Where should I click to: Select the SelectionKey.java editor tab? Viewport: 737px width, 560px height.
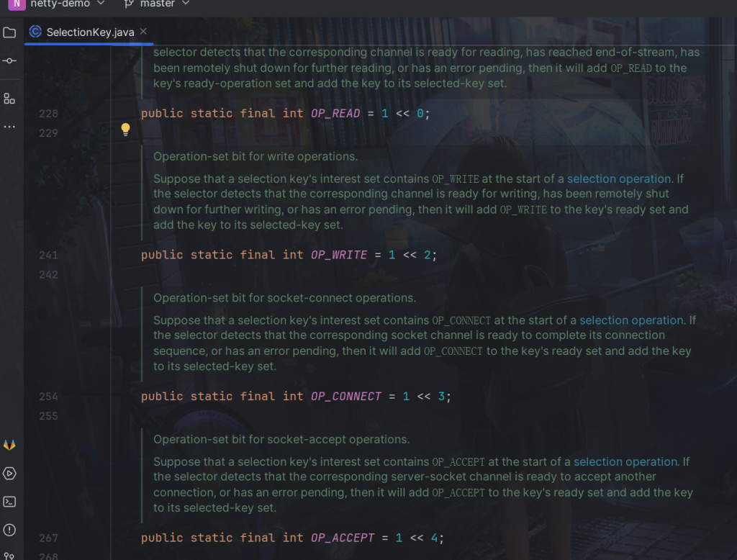(89, 32)
